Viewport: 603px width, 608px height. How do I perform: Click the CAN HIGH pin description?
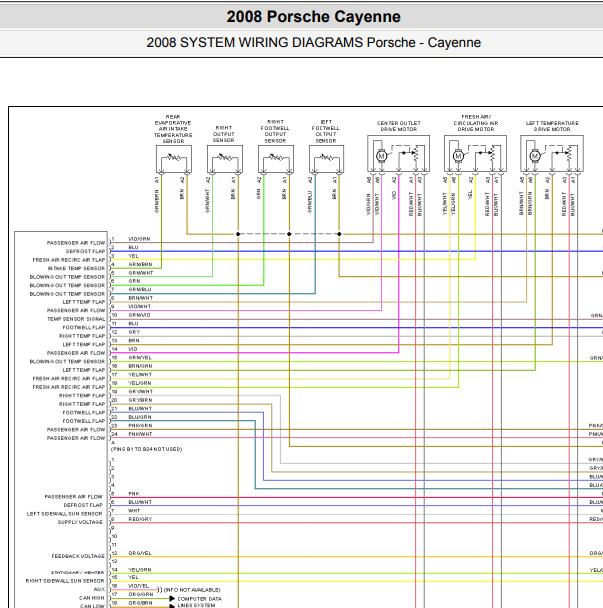point(92,598)
